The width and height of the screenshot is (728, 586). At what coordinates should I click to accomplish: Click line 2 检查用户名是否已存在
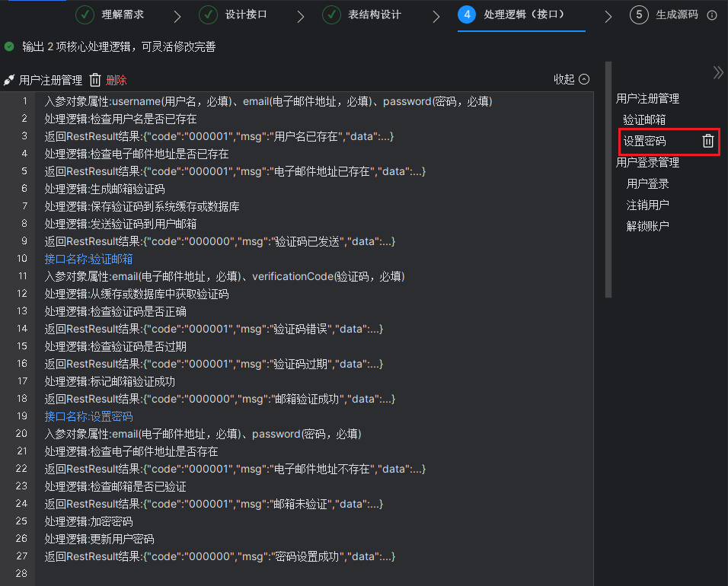(x=120, y=119)
